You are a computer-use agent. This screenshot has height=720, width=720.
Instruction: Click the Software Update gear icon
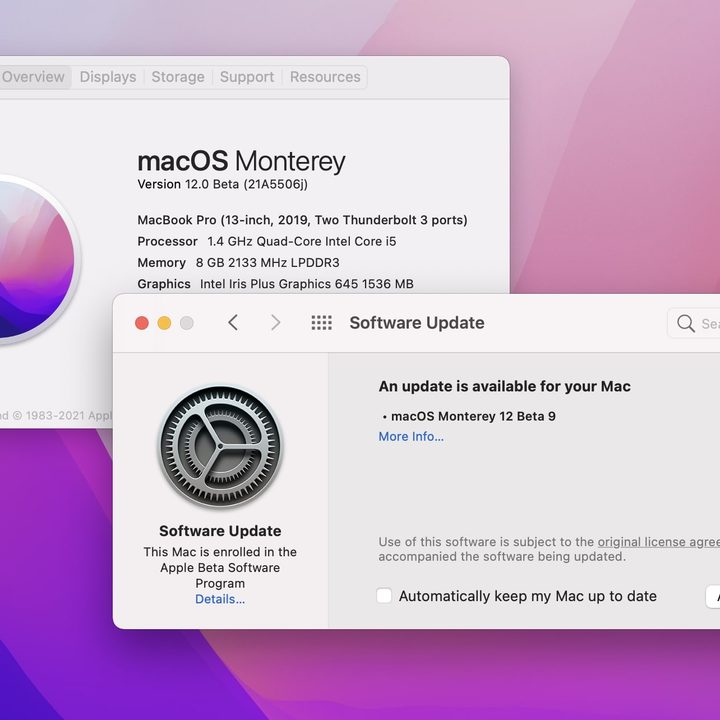tap(220, 447)
